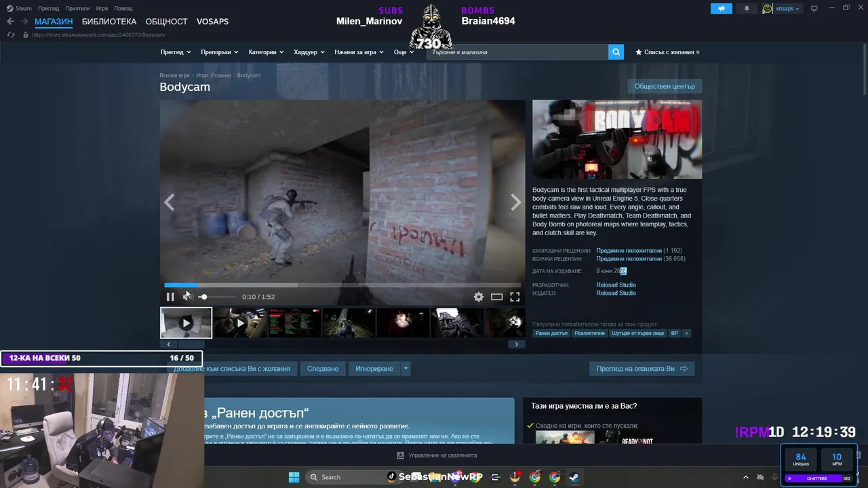Mute the trailer volume speaker icon
Screen dimensions: 868x488
pyautogui.click(x=187, y=297)
